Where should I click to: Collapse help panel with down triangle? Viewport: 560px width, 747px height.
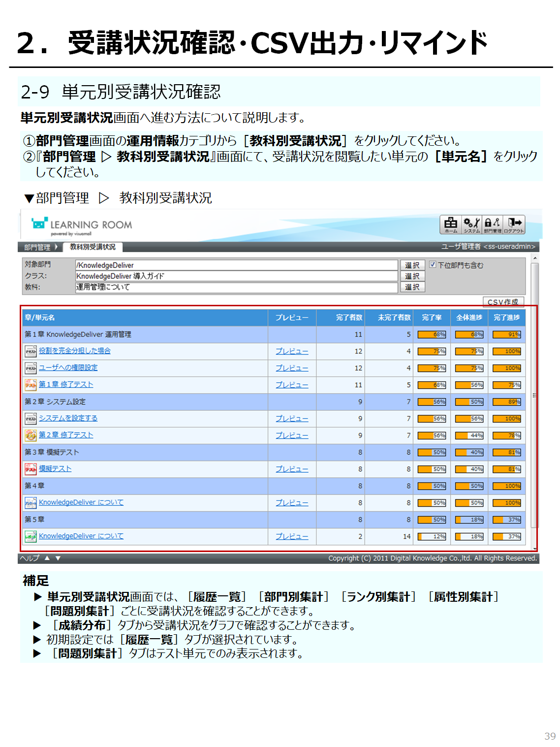(58, 558)
